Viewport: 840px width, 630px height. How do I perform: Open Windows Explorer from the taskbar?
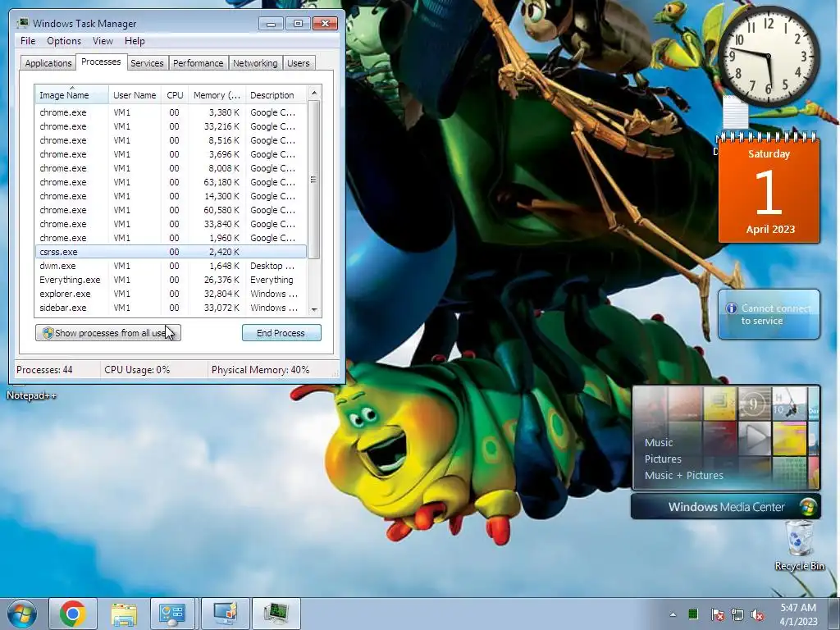(124, 614)
